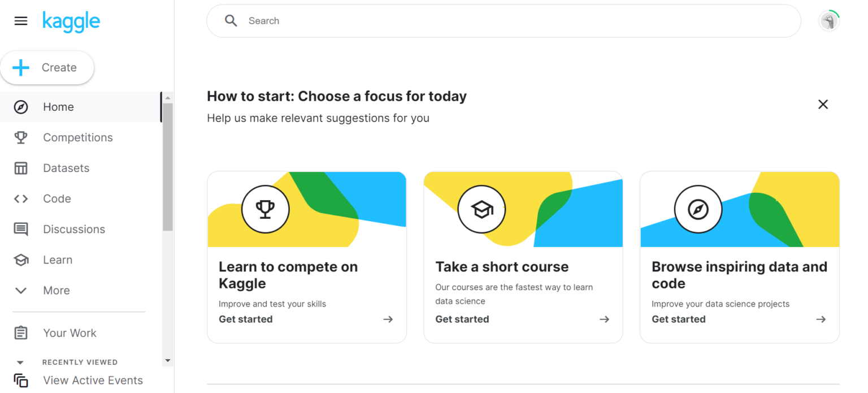The height and width of the screenshot is (393, 868).
Task: Click the Code angle-brackets icon
Action: [x=21, y=198]
